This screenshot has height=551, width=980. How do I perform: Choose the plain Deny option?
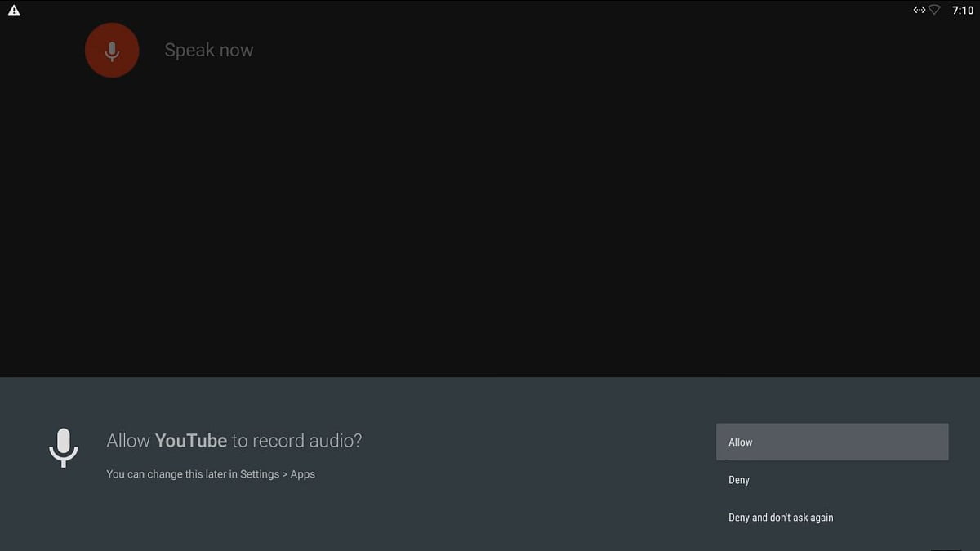[x=739, y=480]
